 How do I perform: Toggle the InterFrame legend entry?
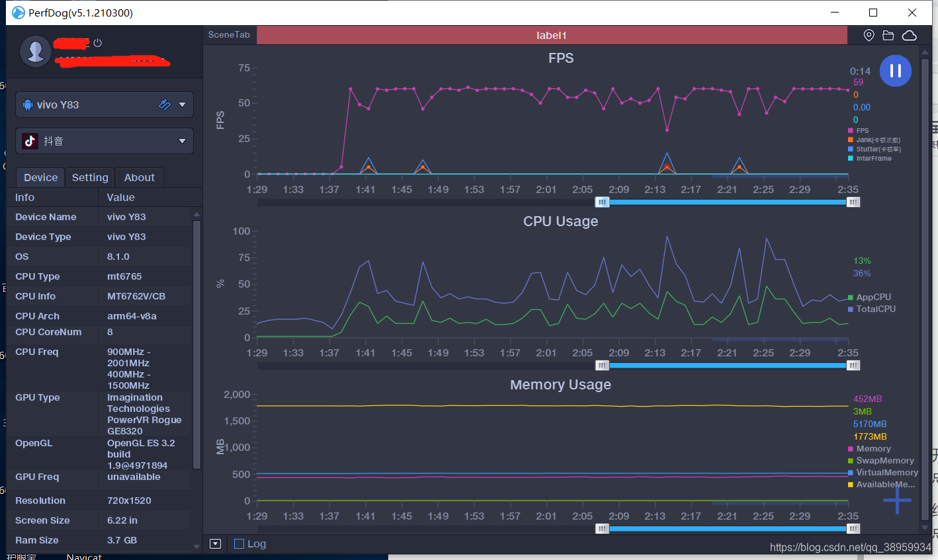(x=870, y=158)
